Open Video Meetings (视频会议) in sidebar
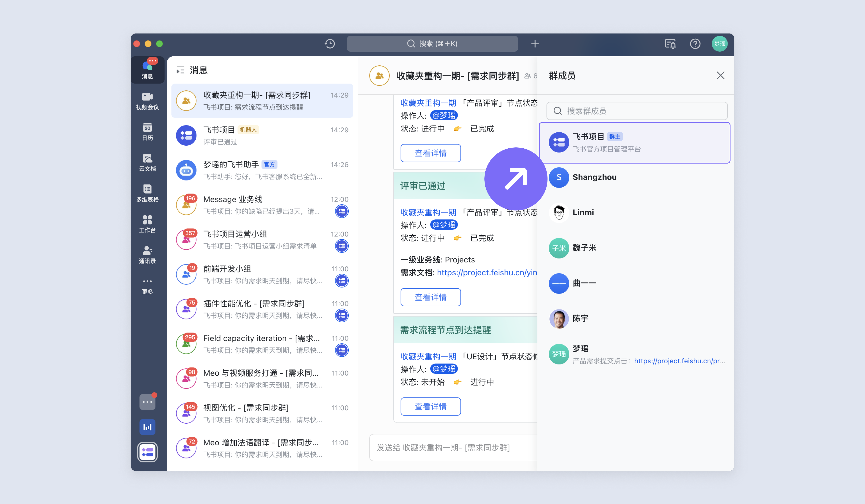Screen dimensions: 865x504 [x=148, y=101]
